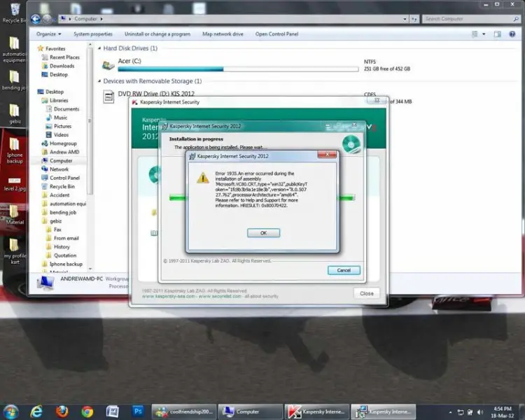
Task: Click Close button in Kaspersky autorun window
Action: click(367, 293)
